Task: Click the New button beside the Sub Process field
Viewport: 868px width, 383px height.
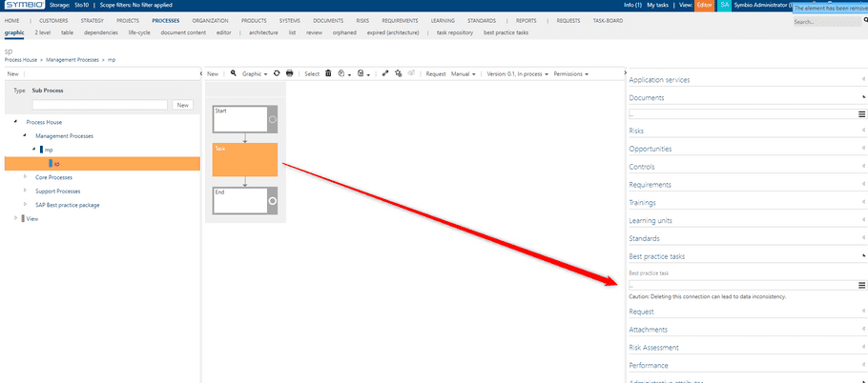Action: click(183, 105)
